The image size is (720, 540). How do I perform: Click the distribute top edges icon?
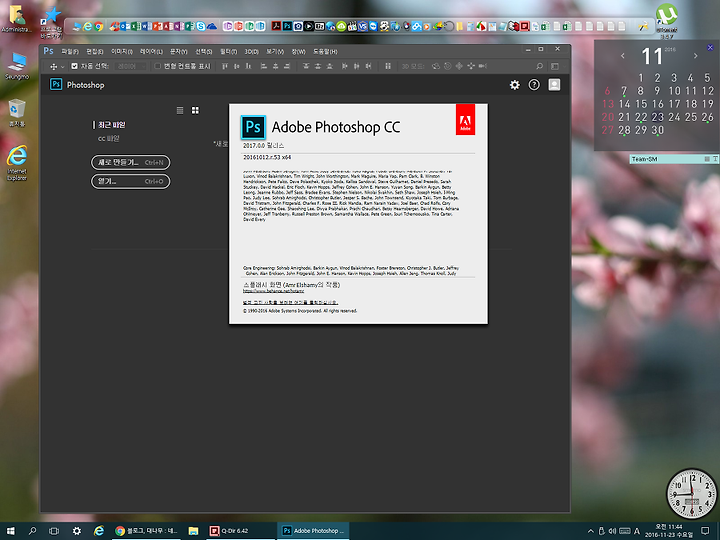coord(306,66)
